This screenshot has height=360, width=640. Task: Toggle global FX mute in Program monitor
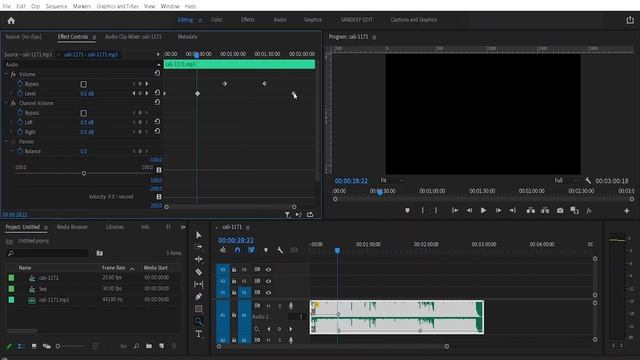(x=589, y=211)
